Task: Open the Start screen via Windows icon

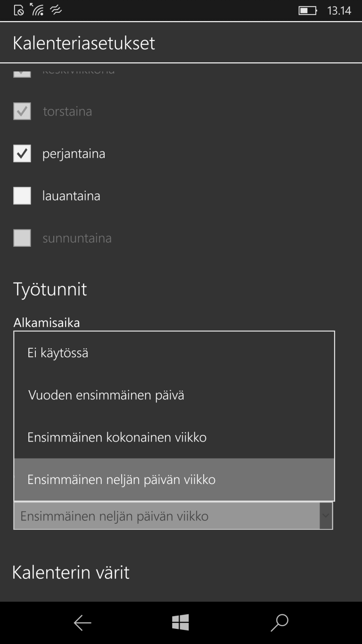Action: tap(181, 623)
